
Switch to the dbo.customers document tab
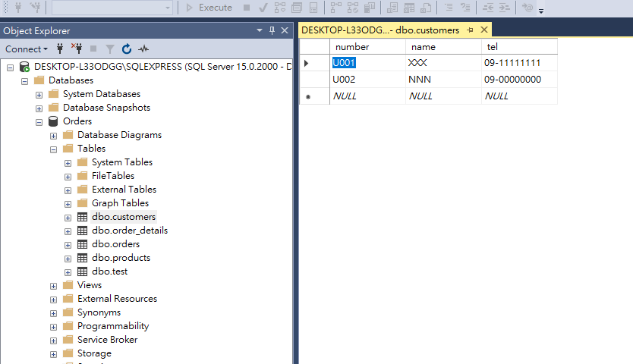379,30
